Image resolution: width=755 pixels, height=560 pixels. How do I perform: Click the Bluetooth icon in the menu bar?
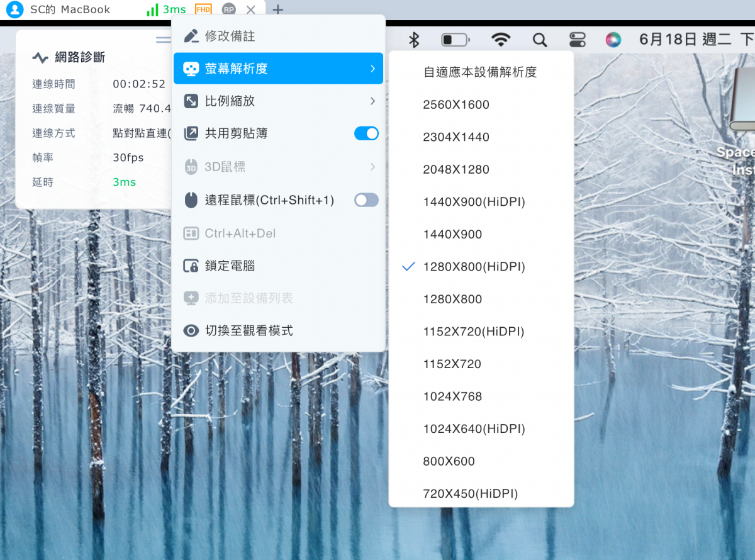(x=414, y=40)
